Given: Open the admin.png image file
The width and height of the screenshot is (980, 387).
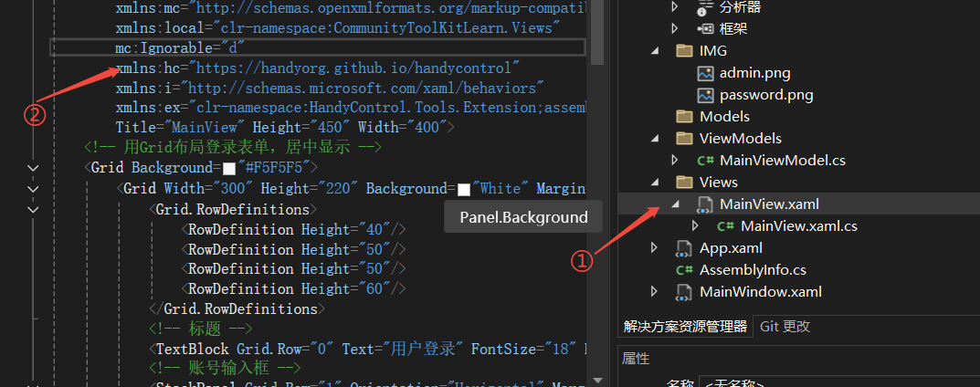Looking at the screenshot, I should click(x=755, y=73).
